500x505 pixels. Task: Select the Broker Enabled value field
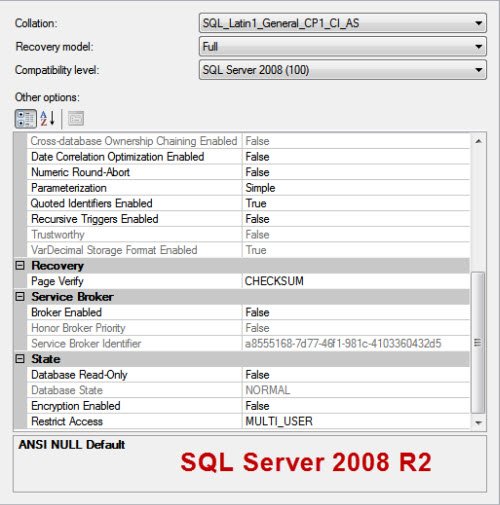(x=356, y=312)
